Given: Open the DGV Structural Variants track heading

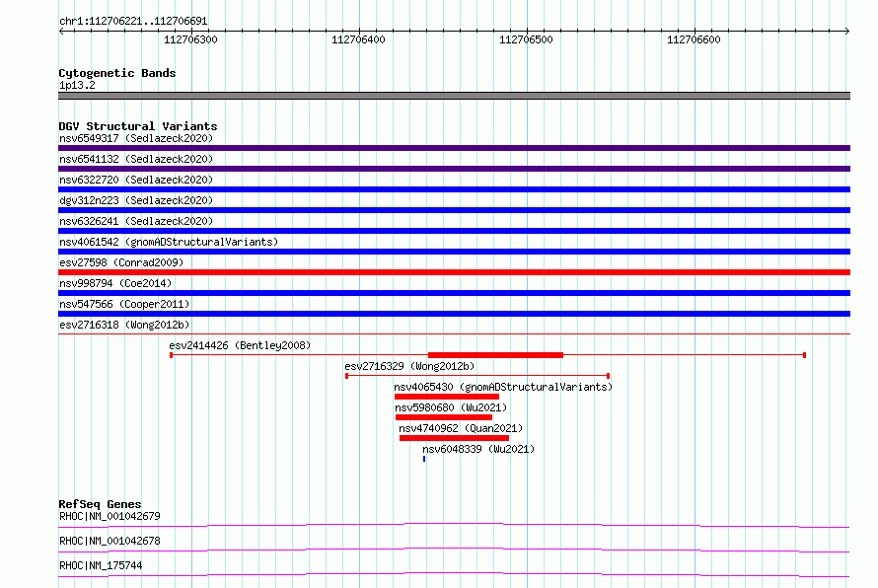Looking at the screenshot, I should [x=138, y=126].
